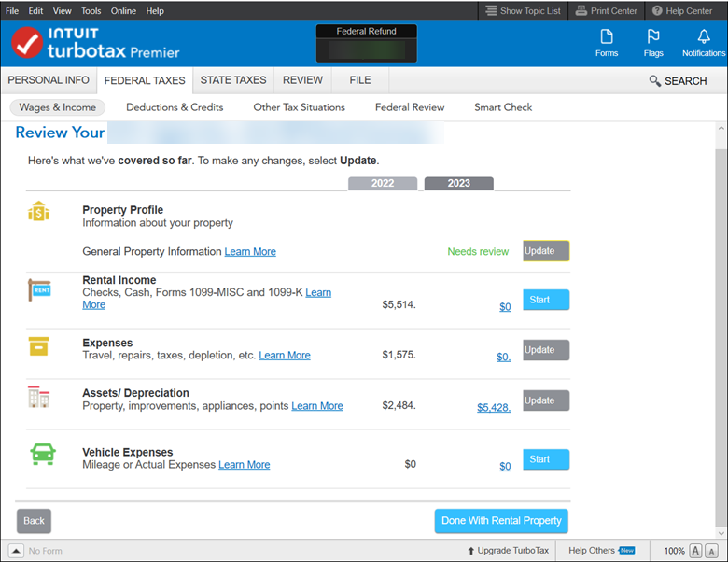Click the vertical scrollbar up arrow
Screen dimensions: 728x562
tap(721, 128)
